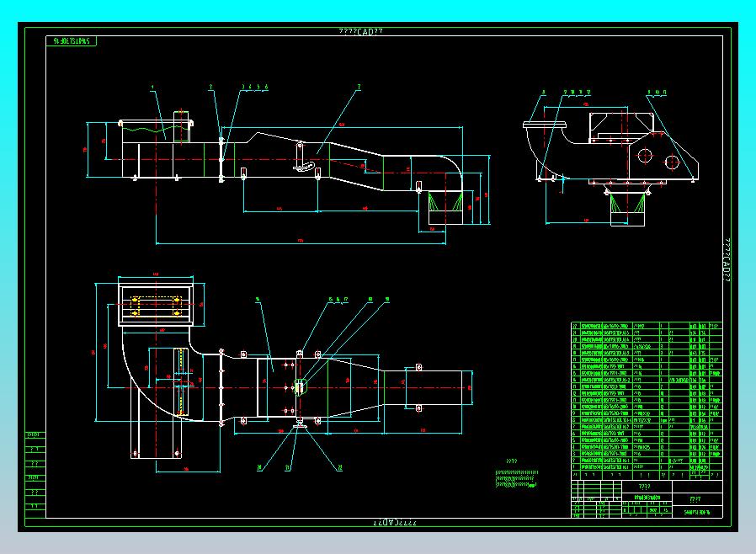Select part callout number 8 in the side view
The width and height of the screenshot is (756, 554).
(x=543, y=92)
